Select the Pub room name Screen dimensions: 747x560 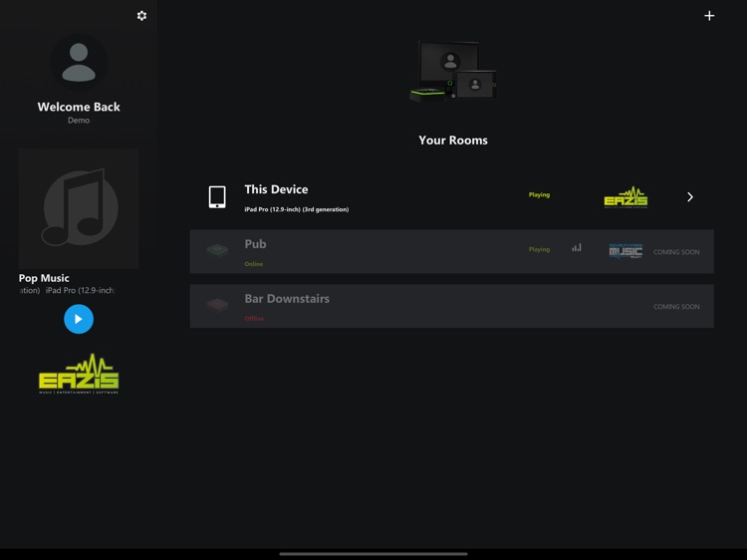pos(255,244)
